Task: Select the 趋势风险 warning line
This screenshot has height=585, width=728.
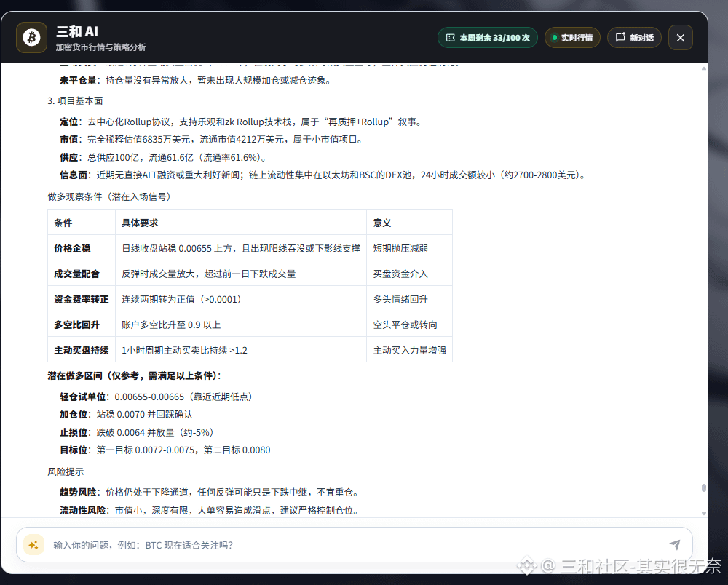Action: coord(210,492)
